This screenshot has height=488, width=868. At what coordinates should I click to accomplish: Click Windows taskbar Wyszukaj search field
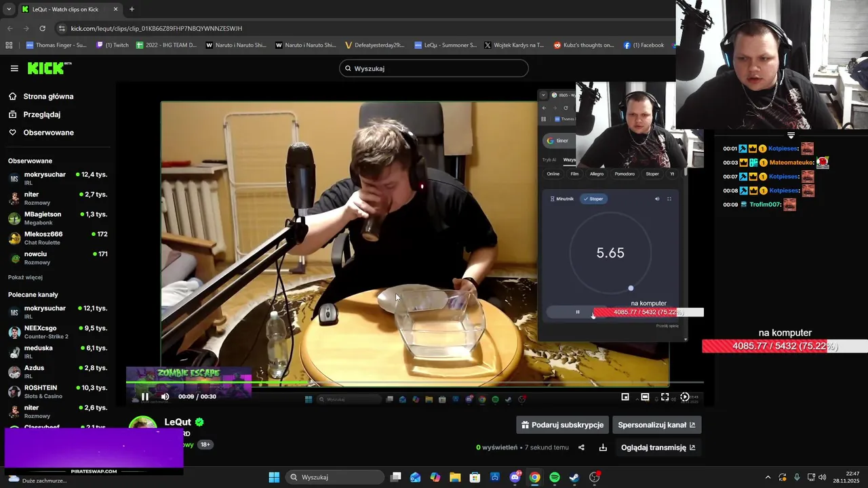[x=335, y=477]
